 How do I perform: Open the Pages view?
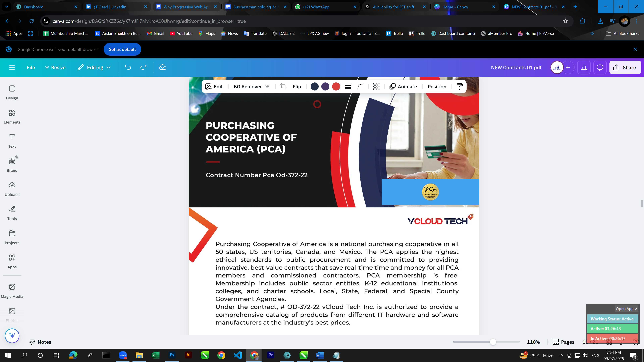click(563, 342)
